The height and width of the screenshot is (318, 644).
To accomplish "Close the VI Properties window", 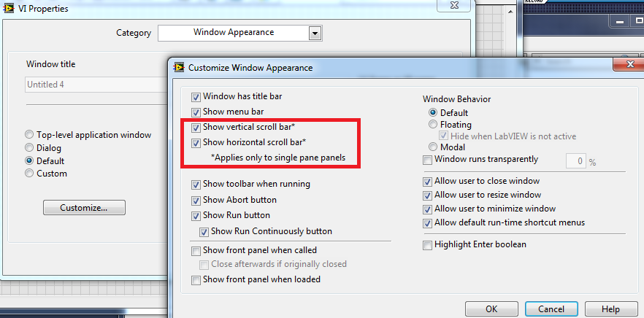I will [448, 6].
